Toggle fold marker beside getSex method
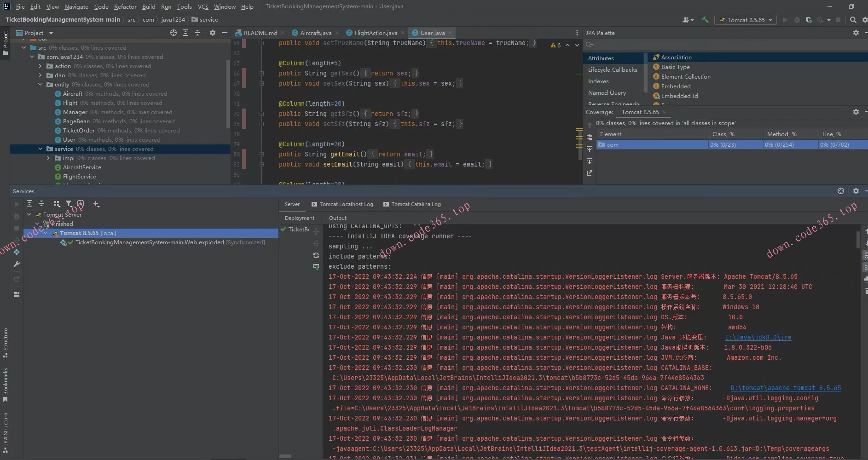 point(261,73)
